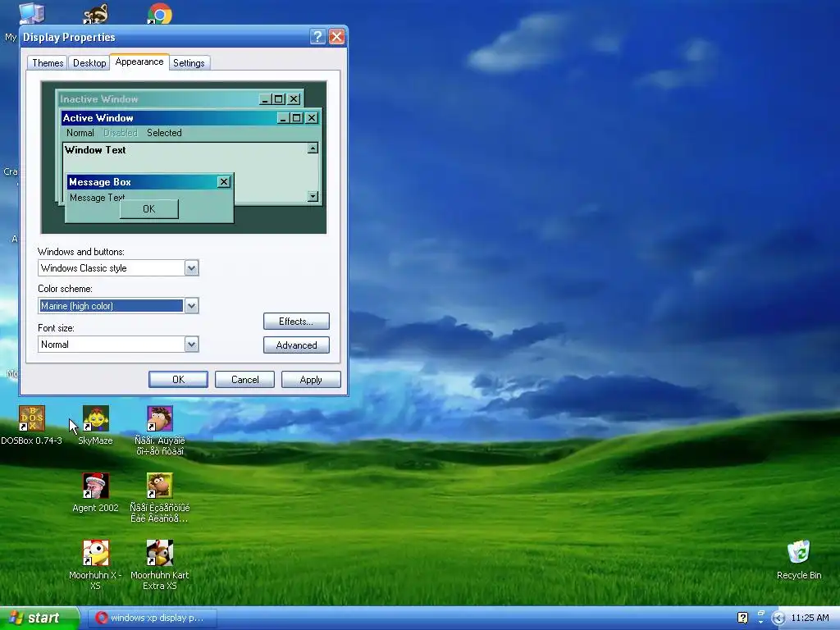Select the raccoon desktop shortcut icon
The width and height of the screenshot is (840, 630).
pos(96,13)
